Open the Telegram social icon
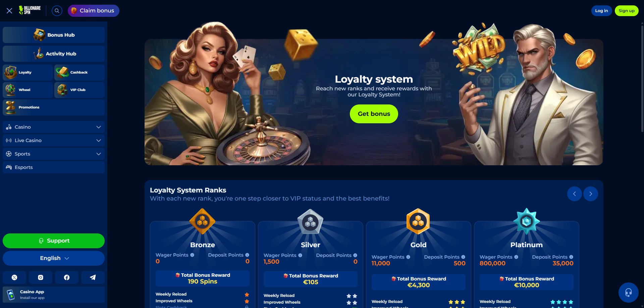 [x=93, y=277]
